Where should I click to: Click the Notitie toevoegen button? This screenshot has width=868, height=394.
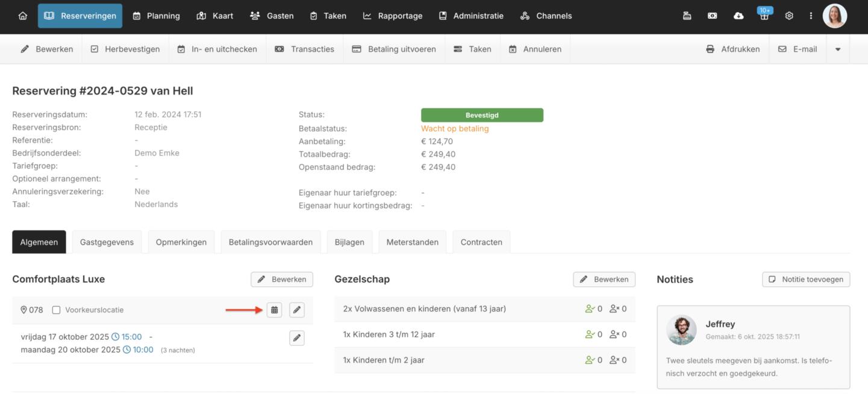point(806,280)
